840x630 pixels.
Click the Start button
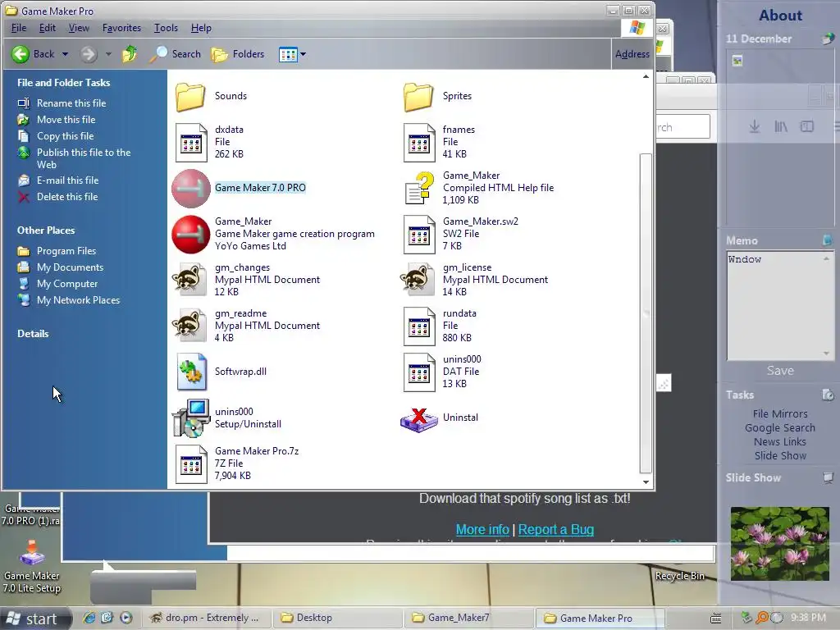35,619
